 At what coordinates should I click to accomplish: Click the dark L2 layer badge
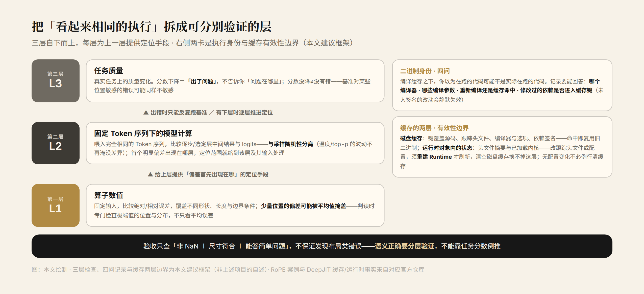pyautogui.click(x=56, y=143)
